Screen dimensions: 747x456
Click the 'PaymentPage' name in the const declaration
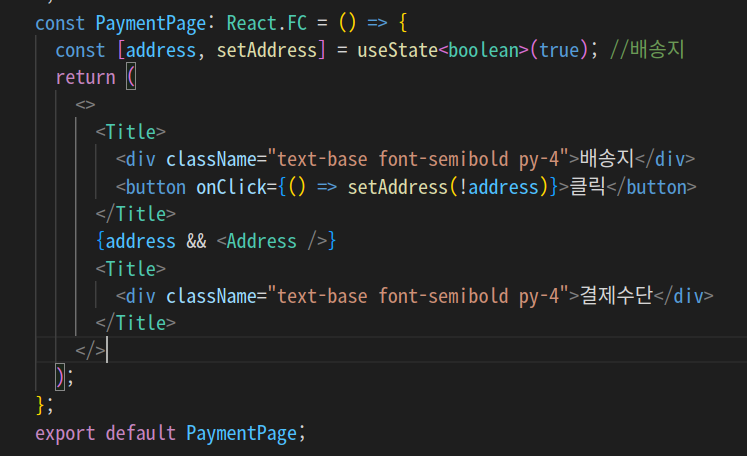coord(151,23)
